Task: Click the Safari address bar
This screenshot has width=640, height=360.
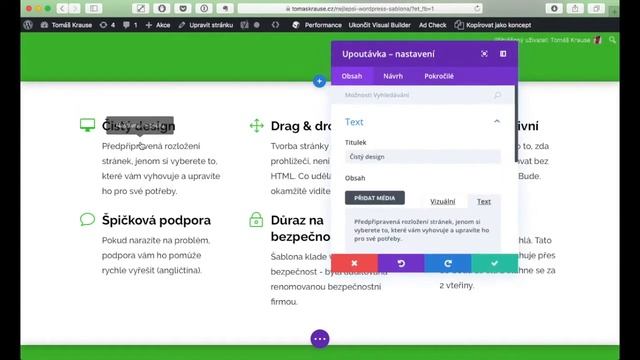Action: (x=360, y=8)
